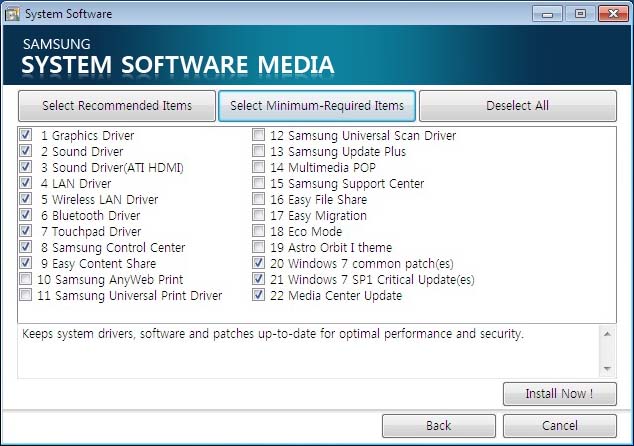Image resolution: width=634 pixels, height=446 pixels.
Task: Uncheck 8 Samsung Control Center checkbox
Action: [25, 247]
